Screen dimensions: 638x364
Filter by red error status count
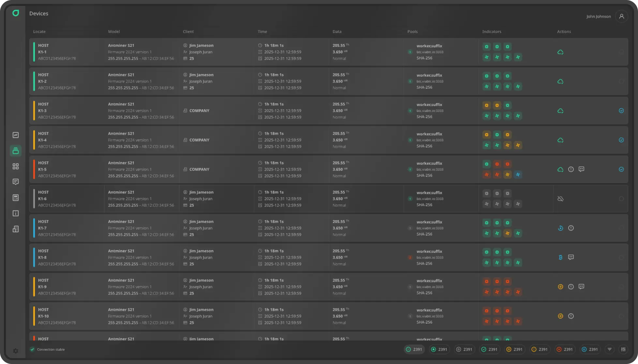tap(565, 349)
